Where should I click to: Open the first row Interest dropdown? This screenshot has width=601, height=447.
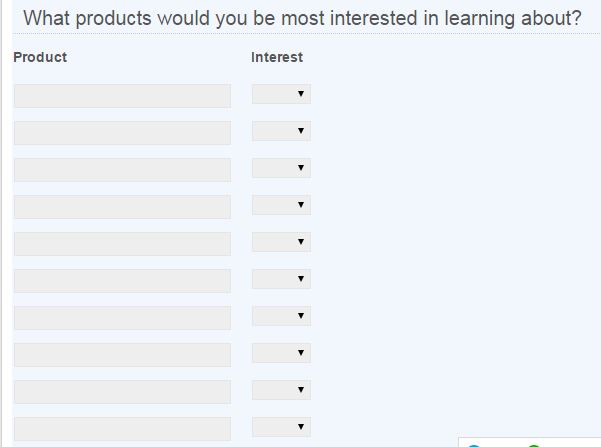click(281, 94)
